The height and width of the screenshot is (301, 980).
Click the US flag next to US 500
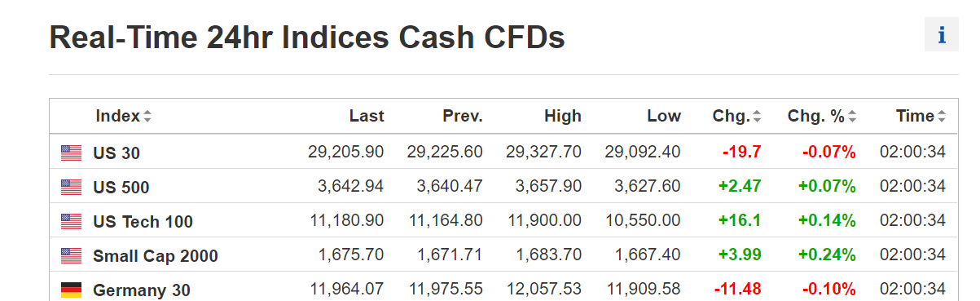coord(71,187)
